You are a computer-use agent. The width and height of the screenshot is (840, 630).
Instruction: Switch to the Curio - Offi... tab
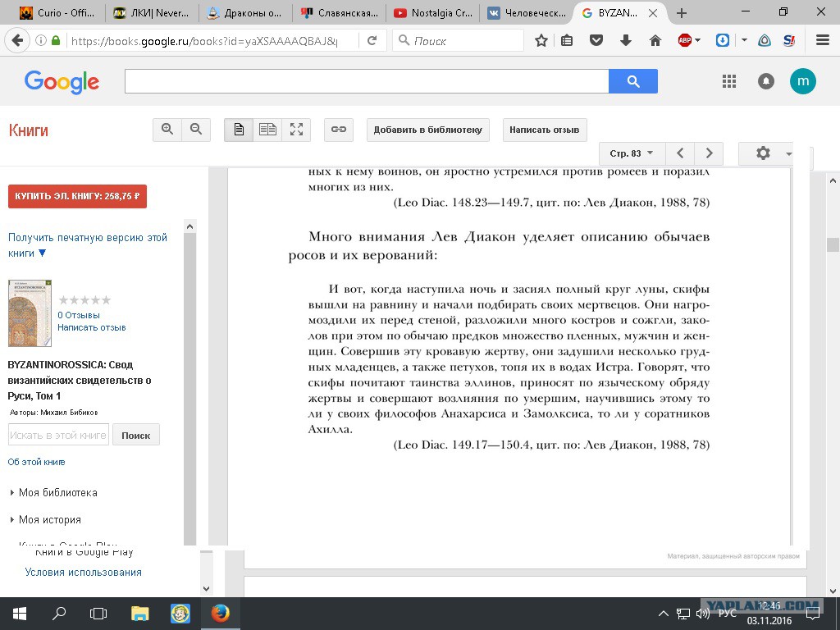(x=57, y=13)
